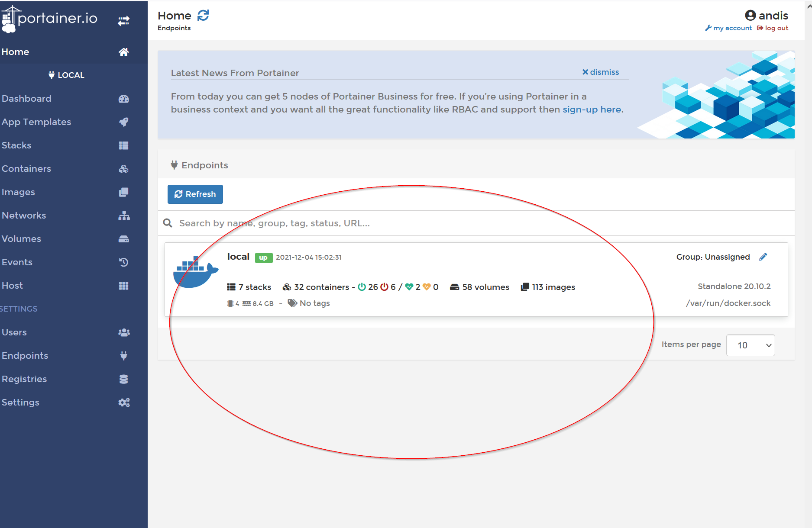The width and height of the screenshot is (812, 528).
Task: Open the Items per page dropdown
Action: [750, 345]
